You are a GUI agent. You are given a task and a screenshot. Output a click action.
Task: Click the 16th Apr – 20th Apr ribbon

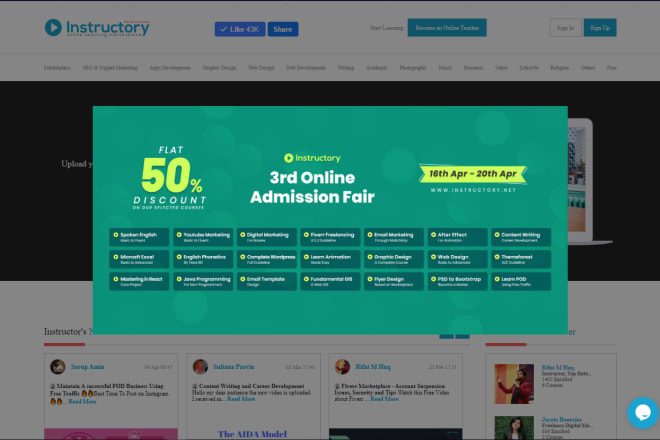[473, 174]
